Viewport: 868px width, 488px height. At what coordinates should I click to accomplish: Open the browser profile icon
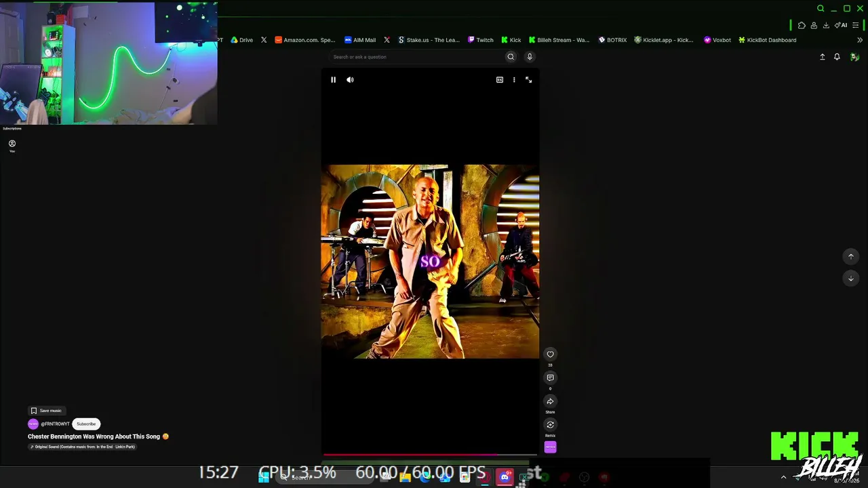[814, 25]
